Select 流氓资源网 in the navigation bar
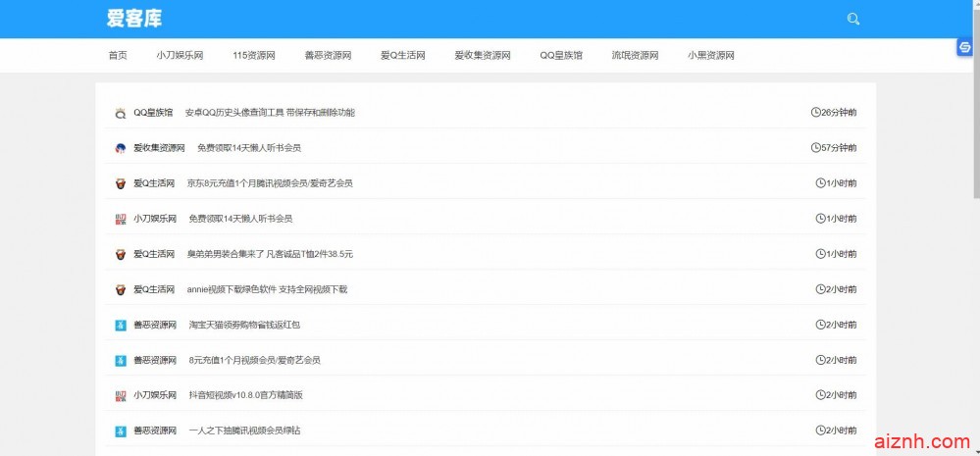Image resolution: width=980 pixels, height=456 pixels. (635, 56)
